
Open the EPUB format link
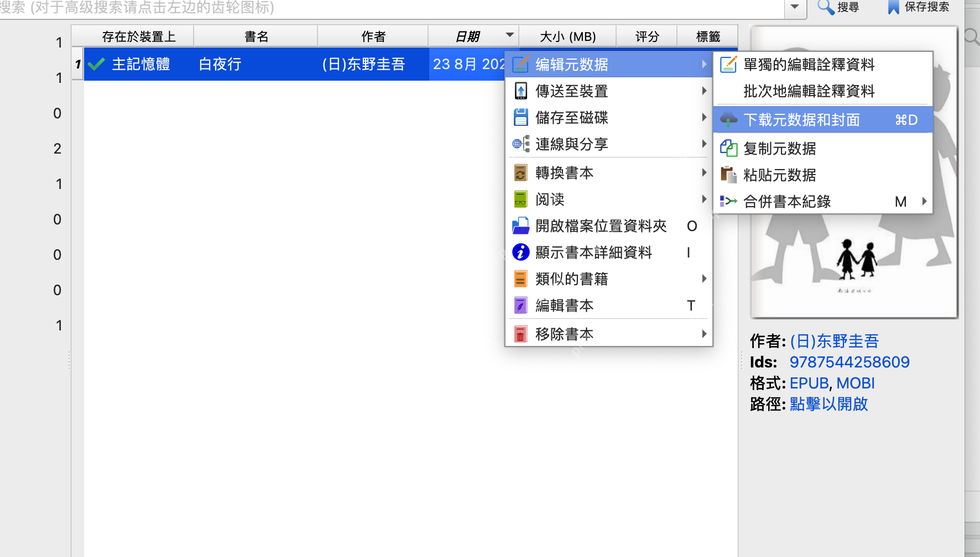coord(808,383)
